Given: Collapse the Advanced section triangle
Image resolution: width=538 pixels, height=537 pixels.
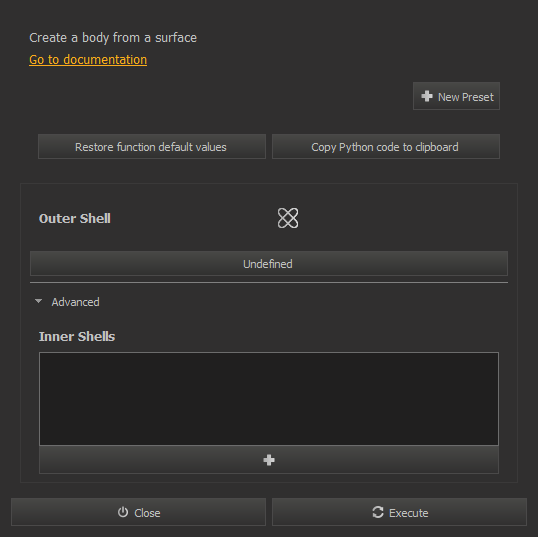Looking at the screenshot, I should pyautogui.click(x=38, y=301).
